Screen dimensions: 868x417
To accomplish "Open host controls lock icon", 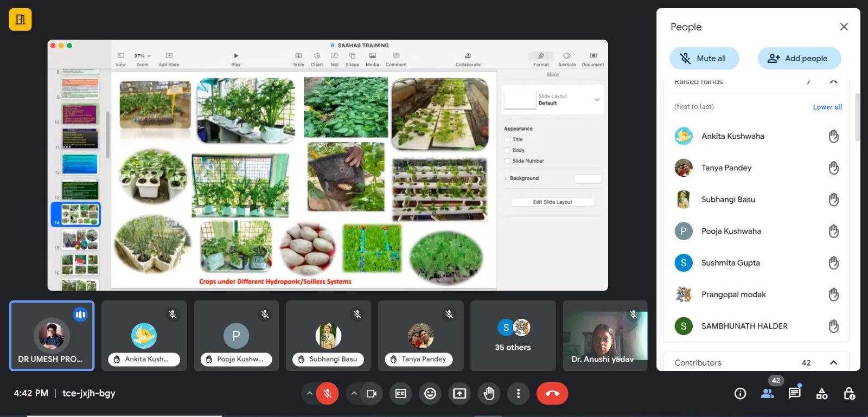I will click(849, 394).
